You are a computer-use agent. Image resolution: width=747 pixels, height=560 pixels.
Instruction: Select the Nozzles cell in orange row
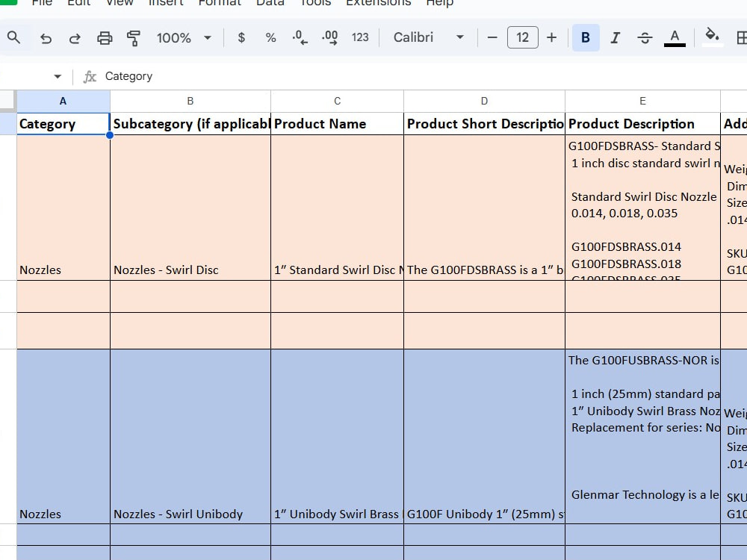(63, 208)
